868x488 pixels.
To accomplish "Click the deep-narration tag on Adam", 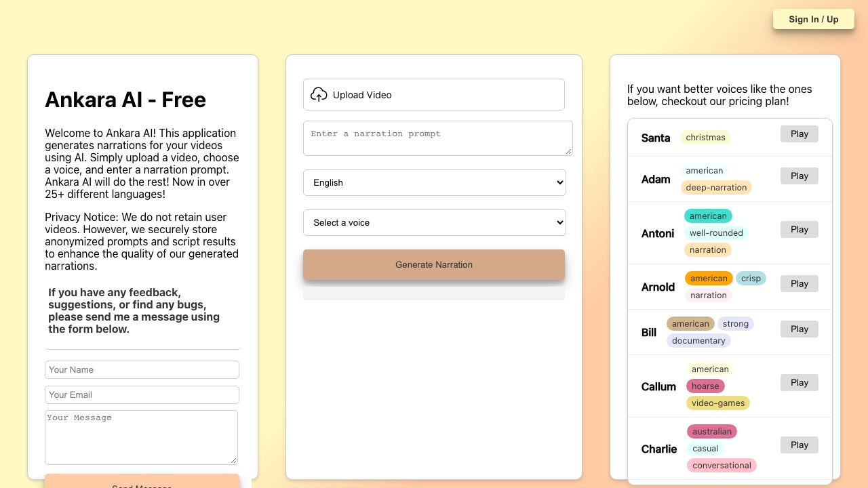I will [716, 187].
